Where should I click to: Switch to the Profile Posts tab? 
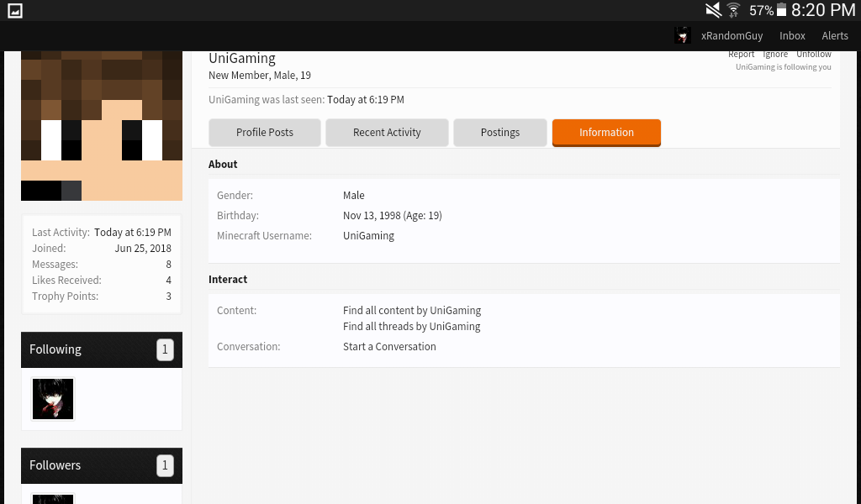pyautogui.click(x=265, y=133)
